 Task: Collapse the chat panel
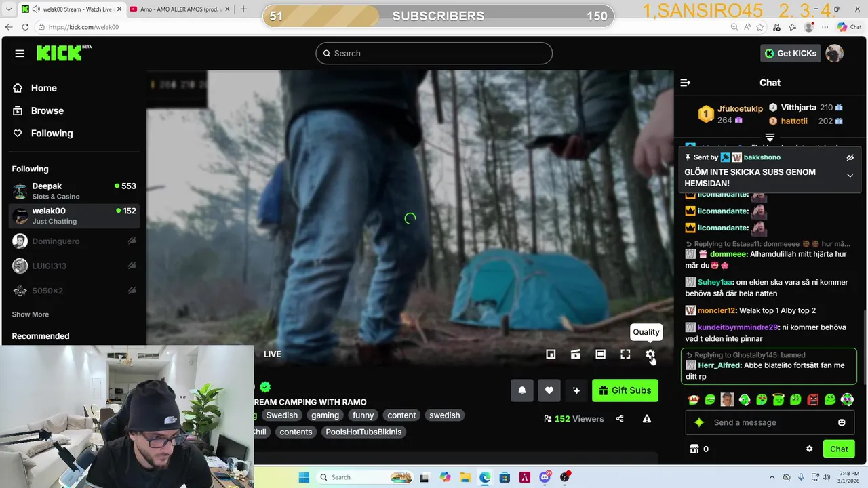click(x=685, y=83)
